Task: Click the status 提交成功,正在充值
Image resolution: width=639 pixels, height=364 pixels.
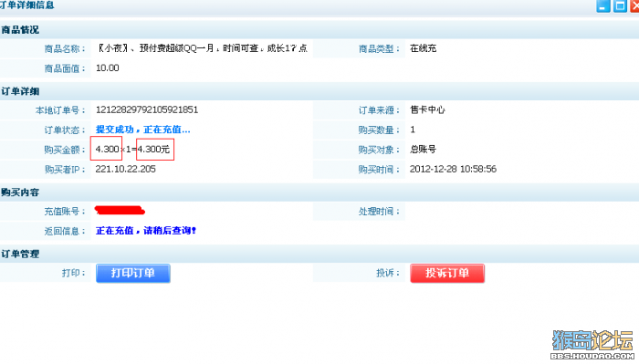Action: (142, 130)
